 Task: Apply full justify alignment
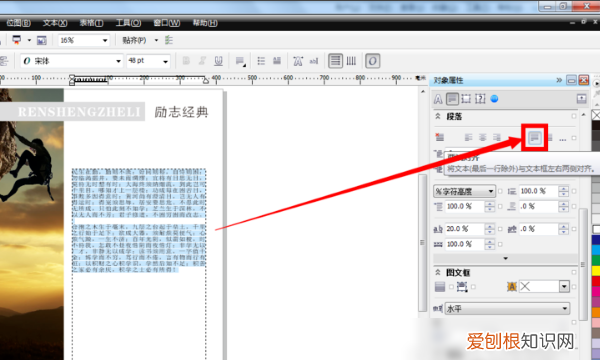535,137
